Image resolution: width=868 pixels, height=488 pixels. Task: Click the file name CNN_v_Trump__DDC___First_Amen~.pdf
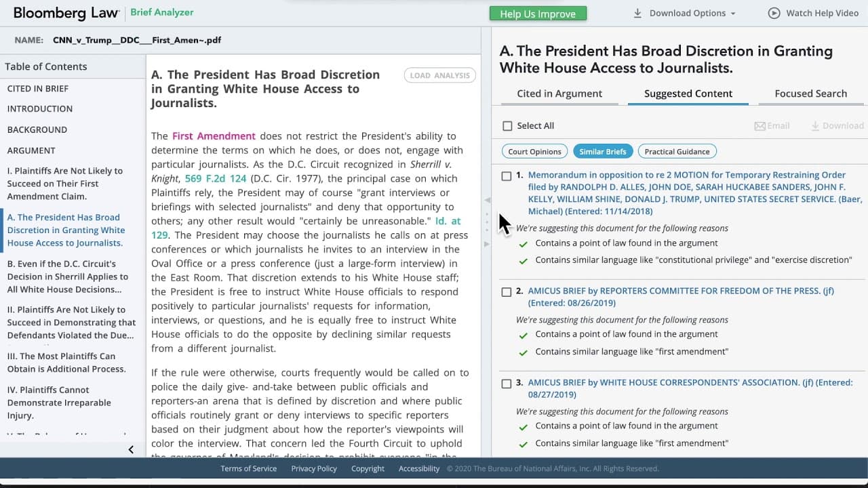[137, 40]
